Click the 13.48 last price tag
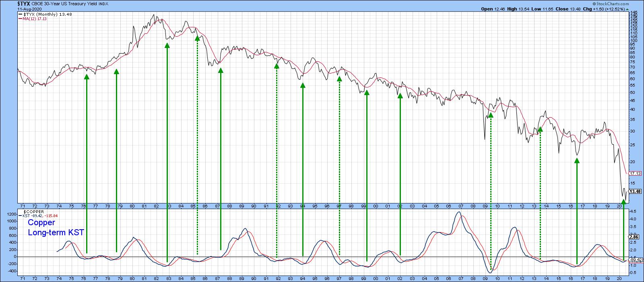 (635, 191)
